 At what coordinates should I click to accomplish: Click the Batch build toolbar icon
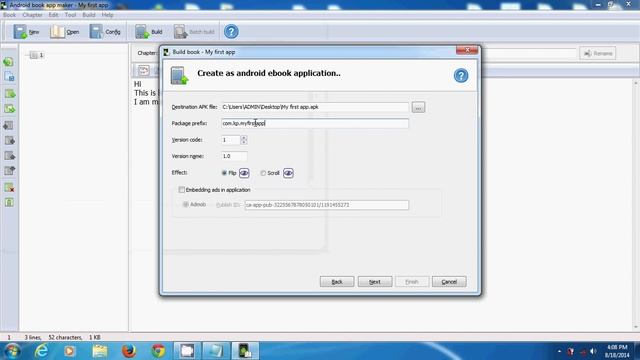(194, 31)
